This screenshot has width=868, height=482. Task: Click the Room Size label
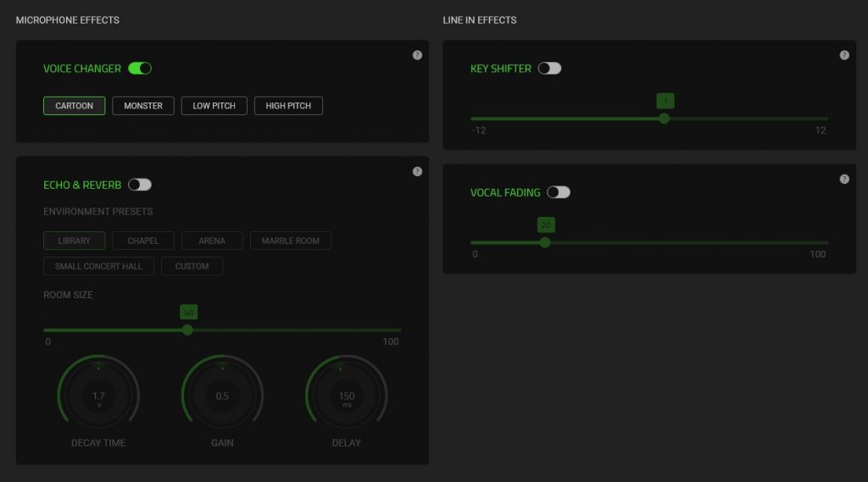pos(68,295)
